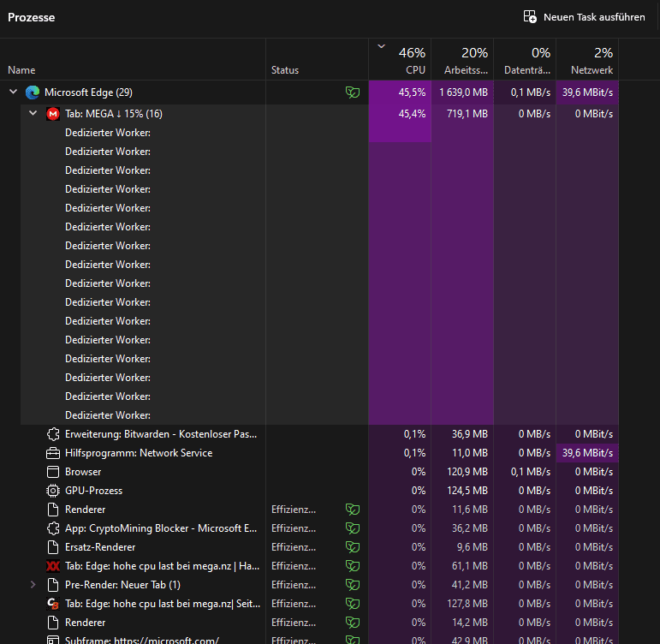Viewport: 660px width, 644px height.
Task: Click the CryptoMining Blocker extension icon
Action: point(53,528)
